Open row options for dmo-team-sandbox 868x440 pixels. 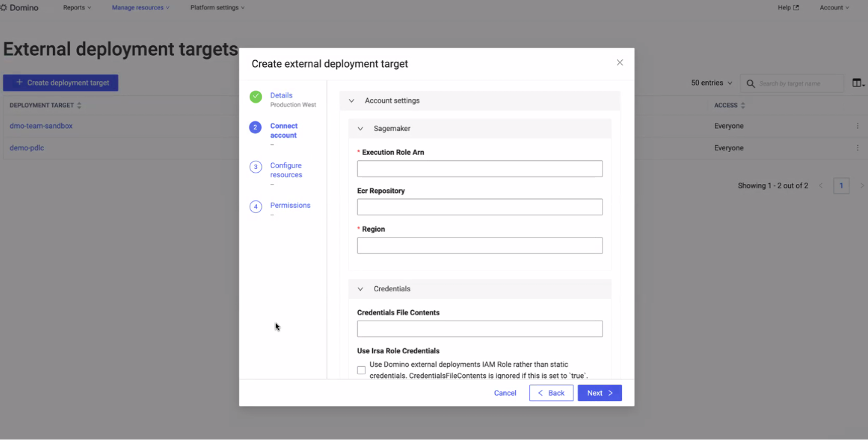pyautogui.click(x=857, y=126)
